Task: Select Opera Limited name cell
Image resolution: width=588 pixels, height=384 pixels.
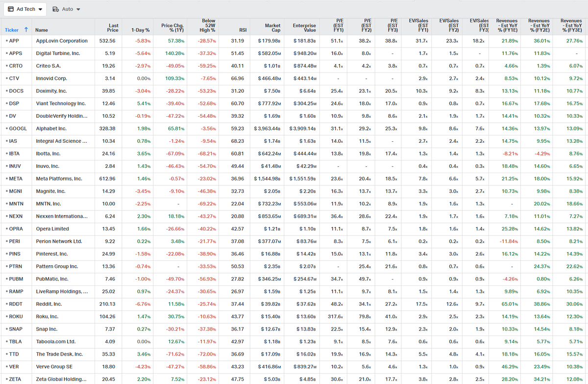Action: coord(52,229)
